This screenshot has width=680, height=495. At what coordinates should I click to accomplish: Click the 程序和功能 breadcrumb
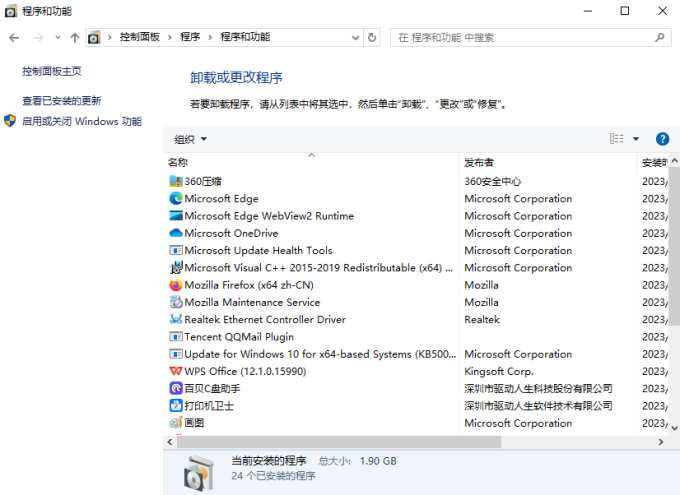[x=245, y=37]
